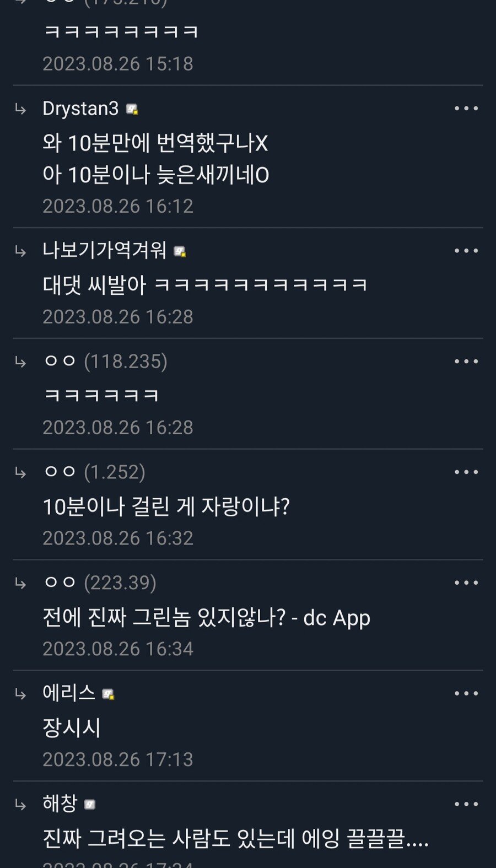
Task: Open 나보기가역겨워's user profile
Action: coord(105,250)
